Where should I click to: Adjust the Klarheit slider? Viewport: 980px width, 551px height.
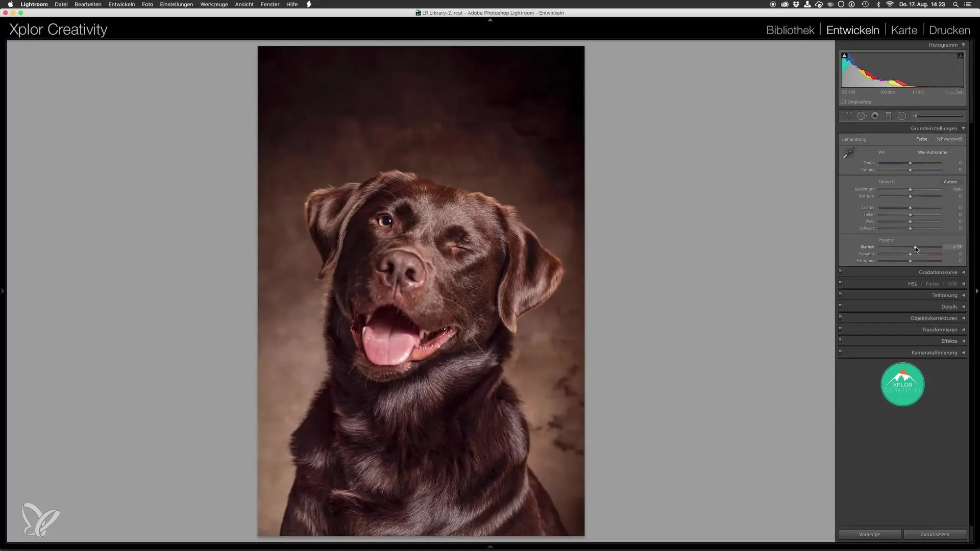pyautogui.click(x=915, y=247)
